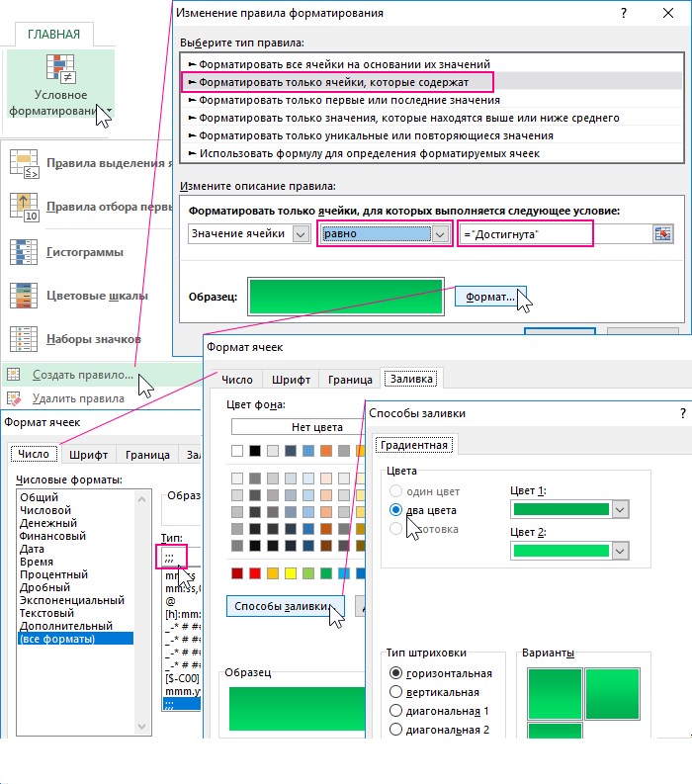Choose вертикальная shading style
The height and width of the screenshot is (784, 692).
(395, 691)
